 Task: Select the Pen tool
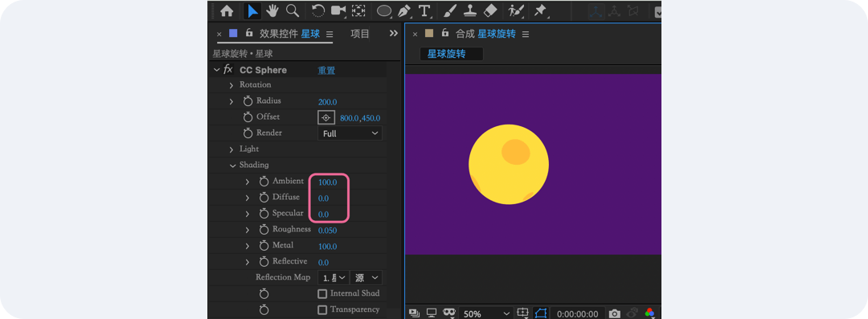[x=404, y=10]
